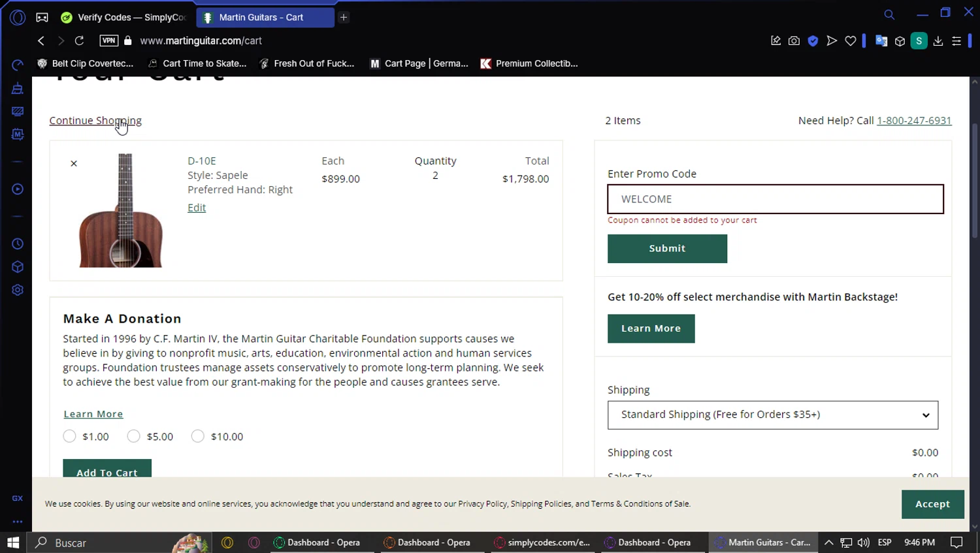
Task: Go back to the previous page
Action: click(41, 40)
